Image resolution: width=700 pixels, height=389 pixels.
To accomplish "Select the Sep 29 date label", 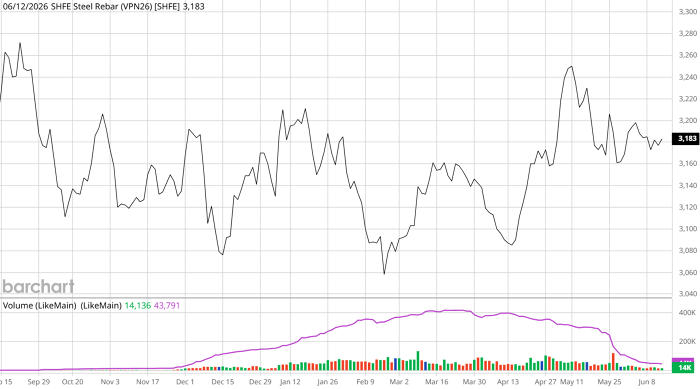I will point(38,382).
